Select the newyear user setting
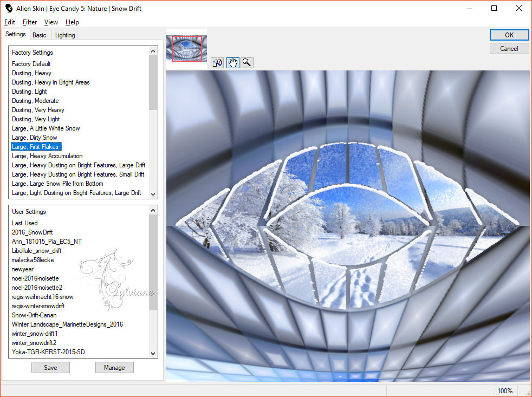Image resolution: width=532 pixels, height=397 pixels. (22, 269)
